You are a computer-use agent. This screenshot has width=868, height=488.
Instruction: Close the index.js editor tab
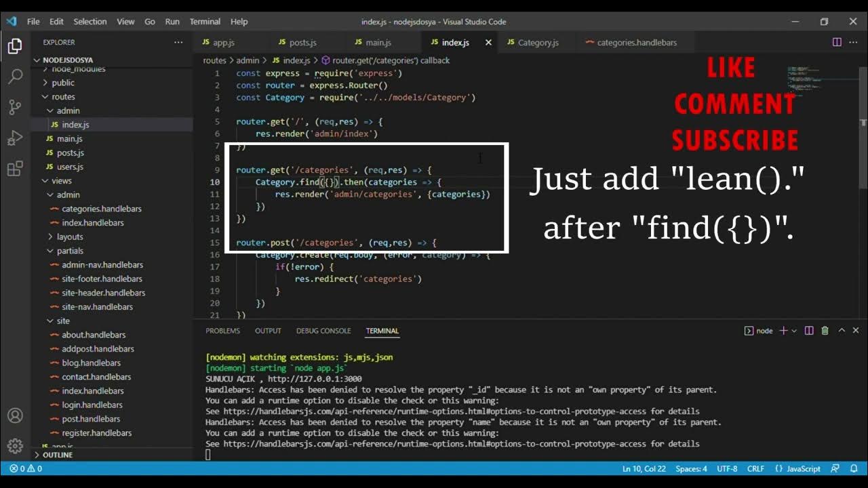(488, 42)
